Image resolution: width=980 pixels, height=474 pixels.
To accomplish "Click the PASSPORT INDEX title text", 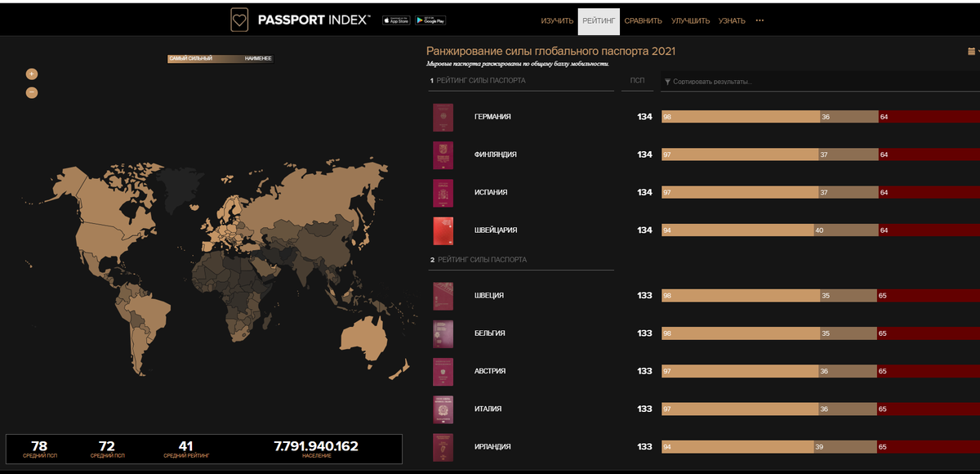I will (x=314, y=20).
